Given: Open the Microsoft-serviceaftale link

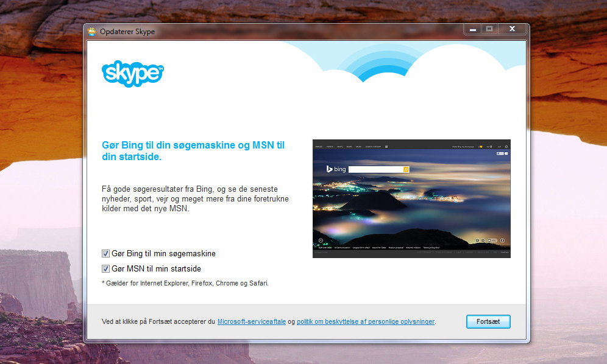Looking at the screenshot, I should 252,321.
